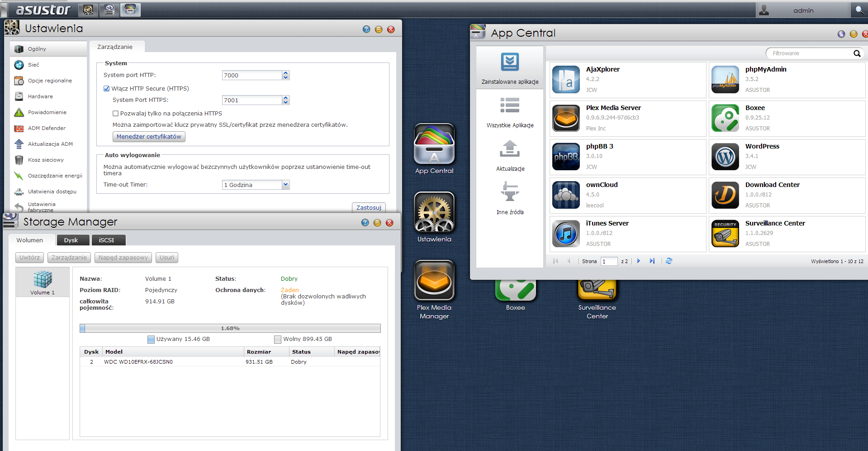The image size is (868, 451).
Task: Select Plex Media Server icon in App Central list
Action: [x=566, y=118]
